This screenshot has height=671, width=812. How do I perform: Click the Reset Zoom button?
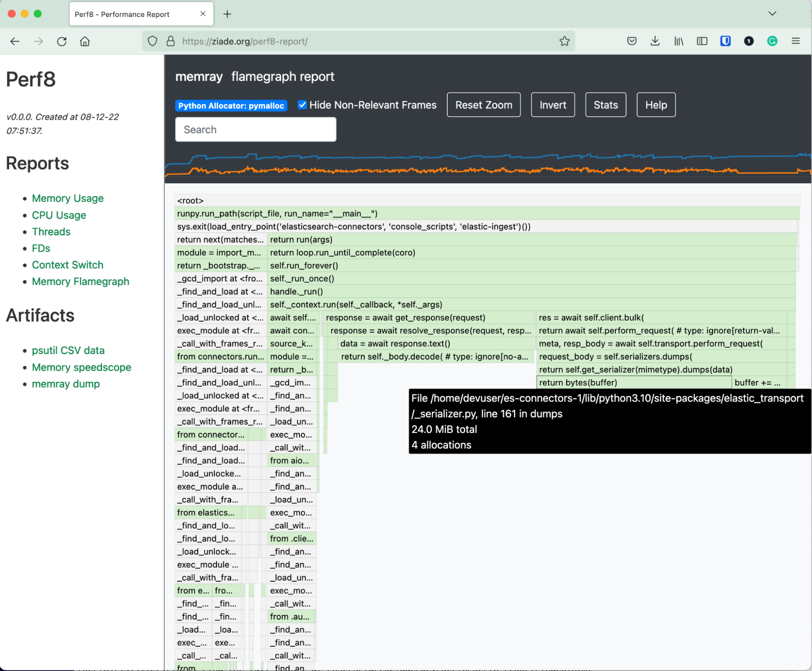pyautogui.click(x=483, y=104)
